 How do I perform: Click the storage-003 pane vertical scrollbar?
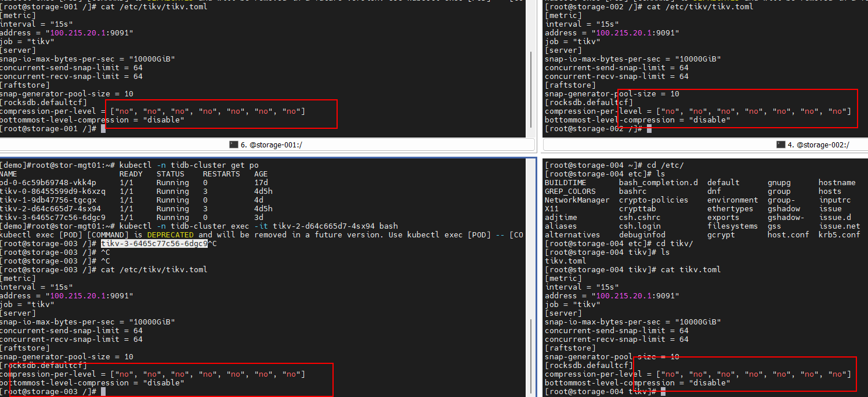click(531, 348)
